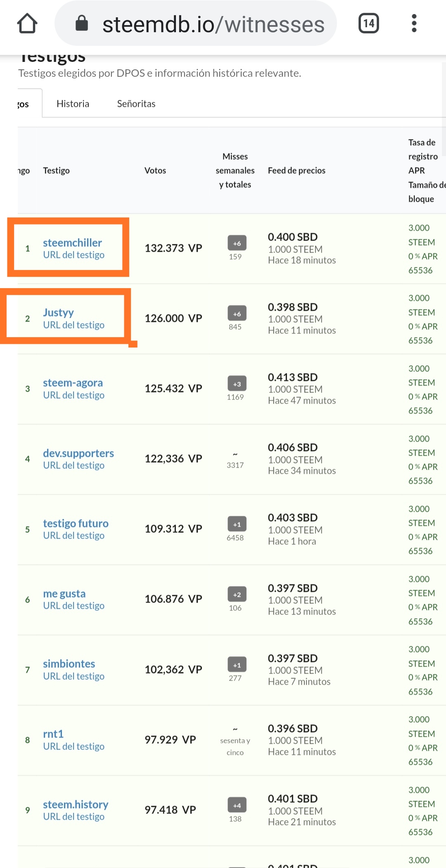Click the +2 misses badge for me gusta

(237, 594)
